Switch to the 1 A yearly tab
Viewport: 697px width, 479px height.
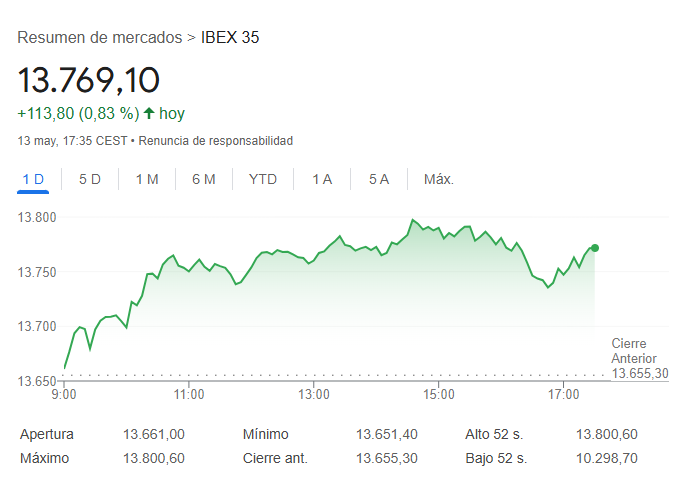point(322,179)
